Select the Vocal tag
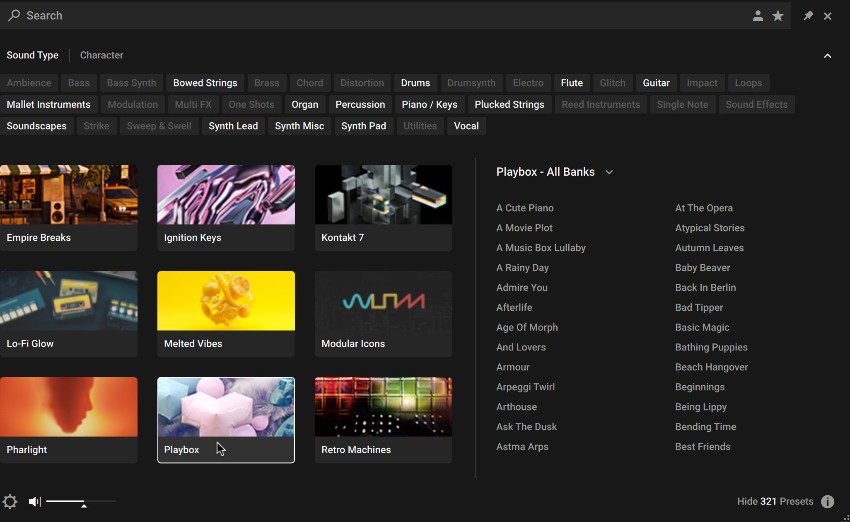 click(466, 126)
